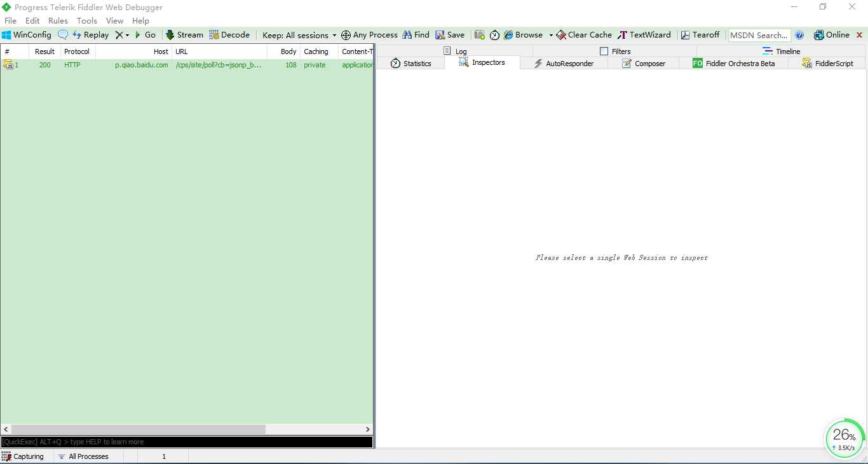Click the 26% network speed widget
Viewport: 868px width, 464px height.
click(x=845, y=438)
